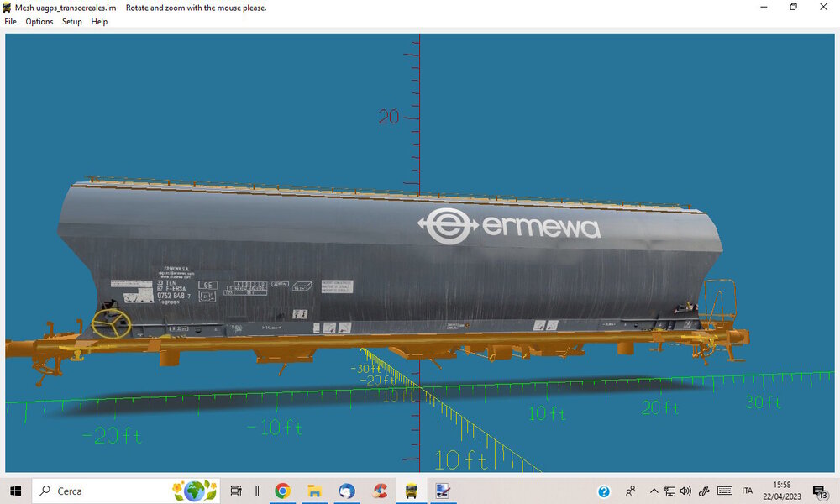Click the earth and flowers search highlight icon
The width and height of the screenshot is (840, 504).
(x=195, y=491)
